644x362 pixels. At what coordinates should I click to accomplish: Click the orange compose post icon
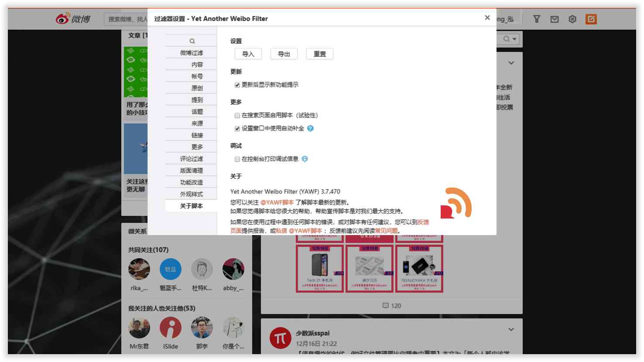[x=591, y=19]
